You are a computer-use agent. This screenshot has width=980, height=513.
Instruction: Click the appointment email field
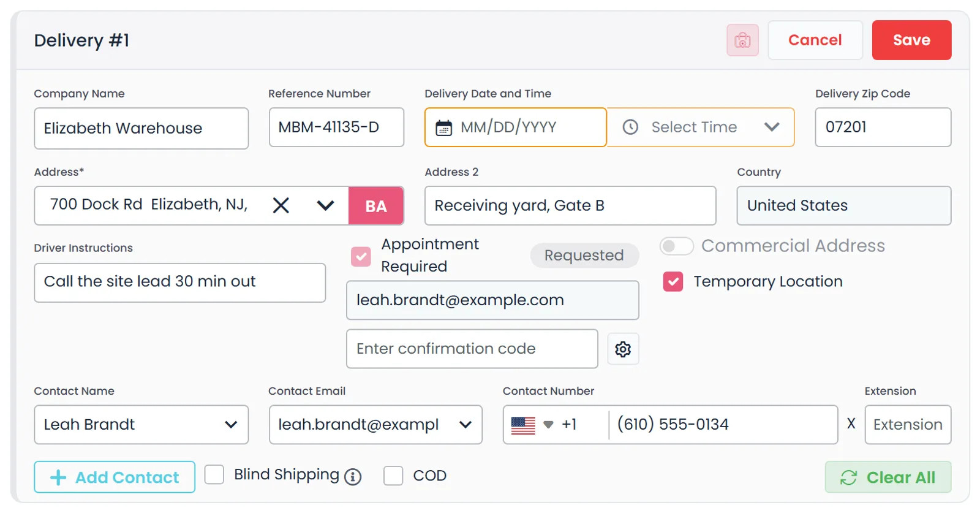pyautogui.click(x=492, y=300)
